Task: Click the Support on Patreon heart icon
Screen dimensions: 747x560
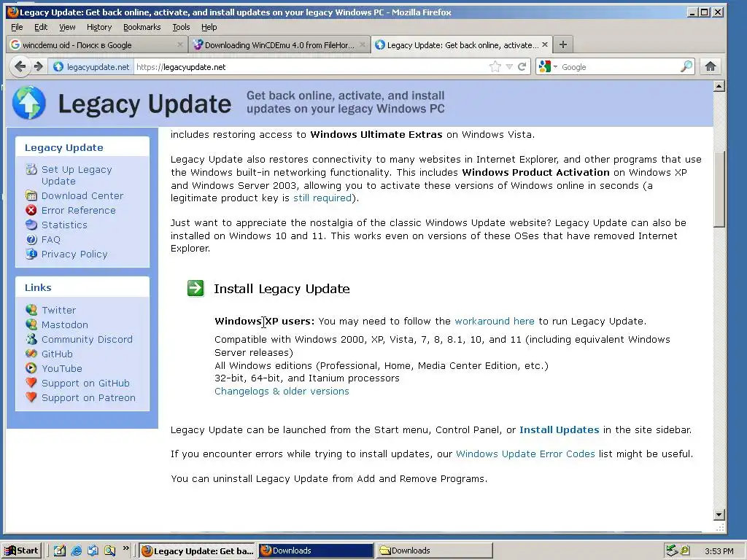Action: click(x=31, y=397)
